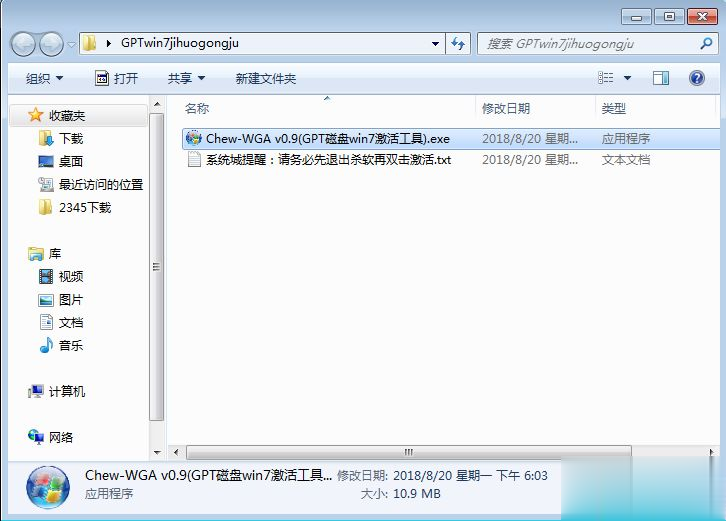Viewport: 726px width, 521px height.
Task: Change view using the view mode icon
Action: pos(605,78)
